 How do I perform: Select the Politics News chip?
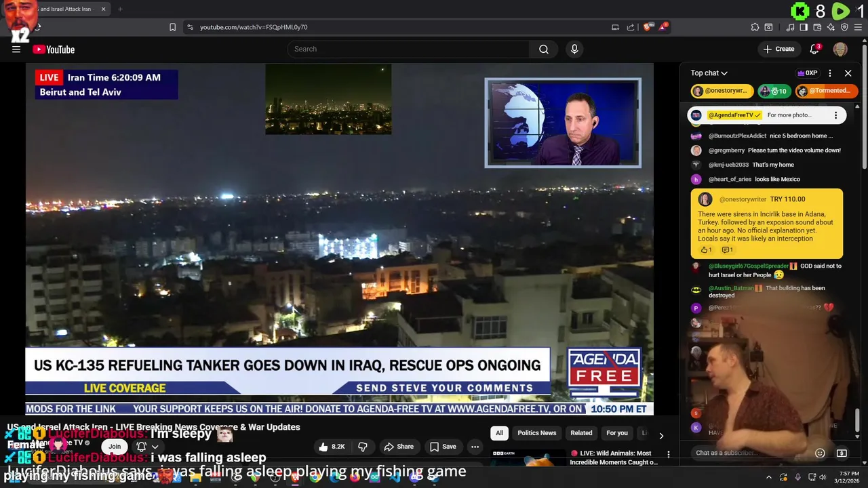[x=537, y=433]
